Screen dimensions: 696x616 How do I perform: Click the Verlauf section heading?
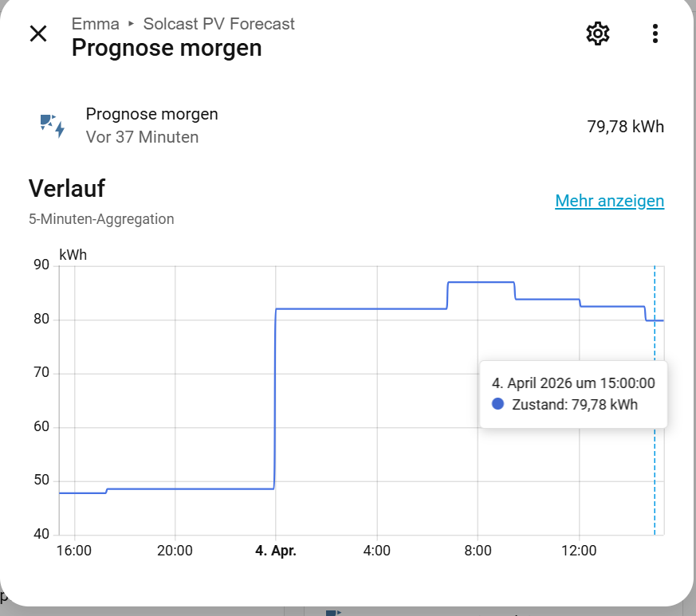[67, 188]
